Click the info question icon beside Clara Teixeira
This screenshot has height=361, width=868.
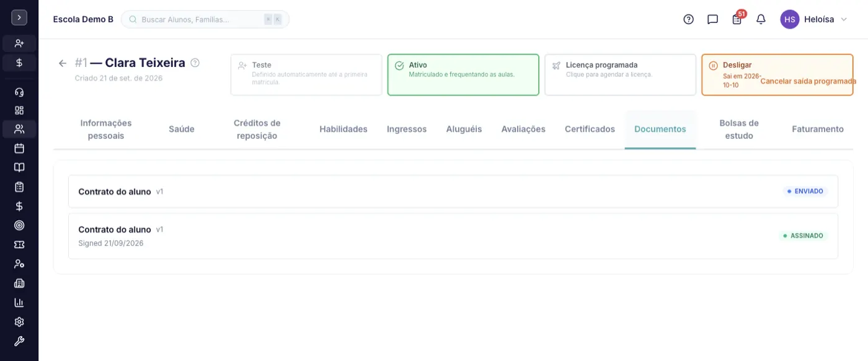[195, 63]
